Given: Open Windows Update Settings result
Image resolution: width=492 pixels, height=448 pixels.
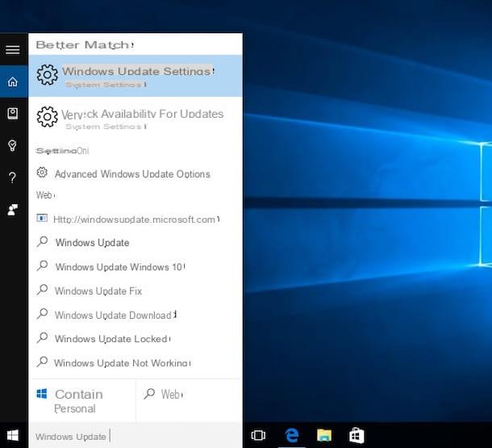Looking at the screenshot, I should click(x=136, y=76).
